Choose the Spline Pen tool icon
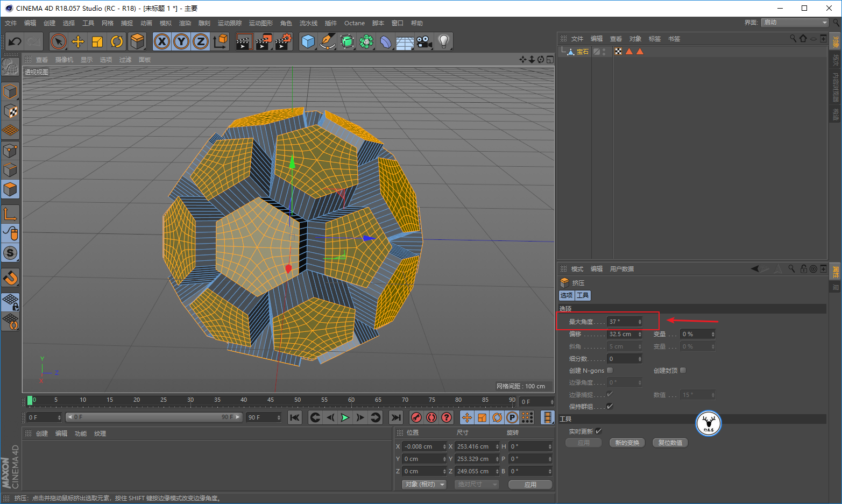The width and height of the screenshot is (842, 504). (x=328, y=41)
